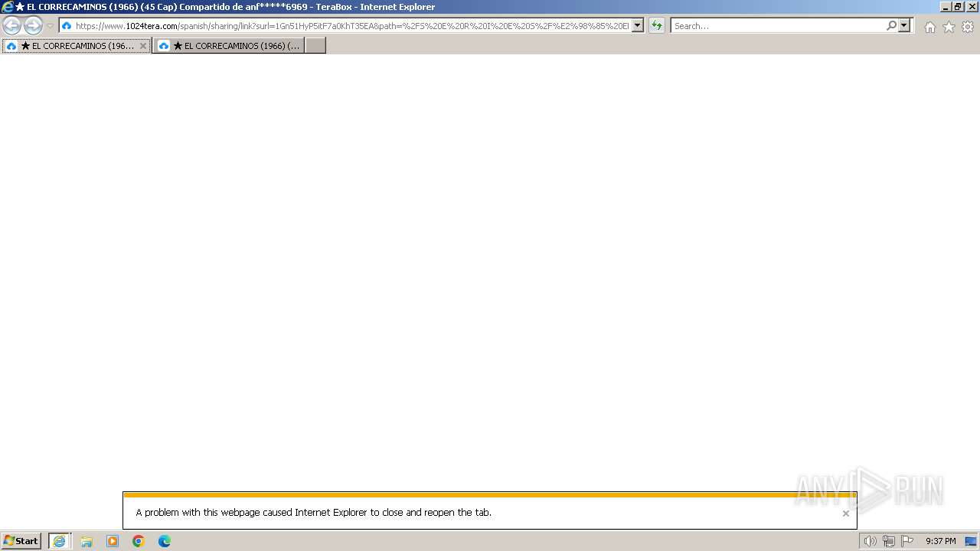Open the search provider dropdown arrow
Image resolution: width=980 pixels, height=551 pixels.
point(904,26)
